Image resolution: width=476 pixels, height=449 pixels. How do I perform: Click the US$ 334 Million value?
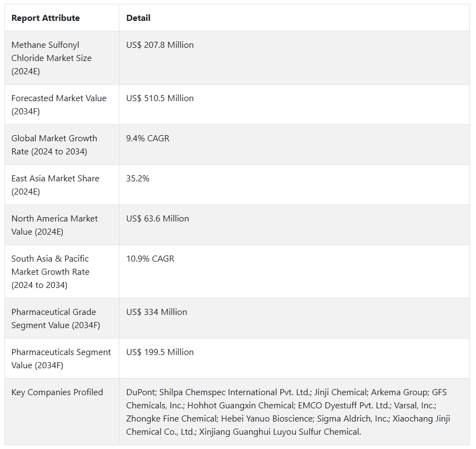tap(157, 312)
